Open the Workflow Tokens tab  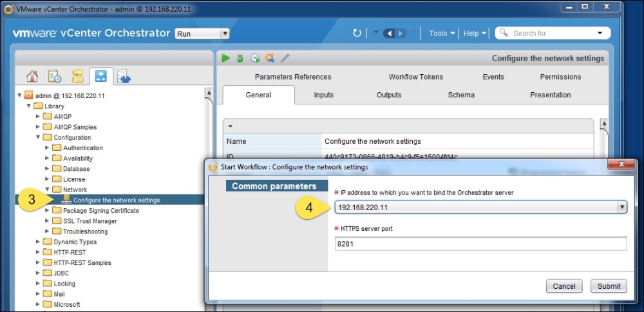coord(416,77)
